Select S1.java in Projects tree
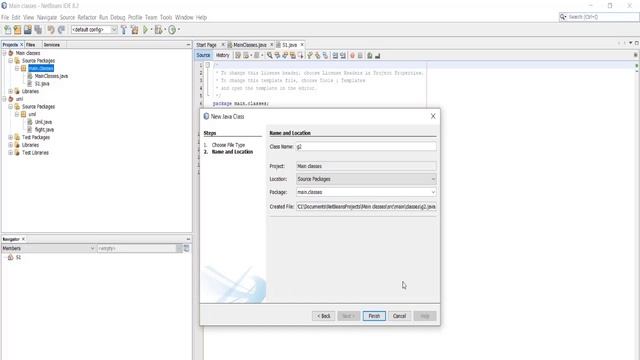The image size is (640, 360). point(42,84)
